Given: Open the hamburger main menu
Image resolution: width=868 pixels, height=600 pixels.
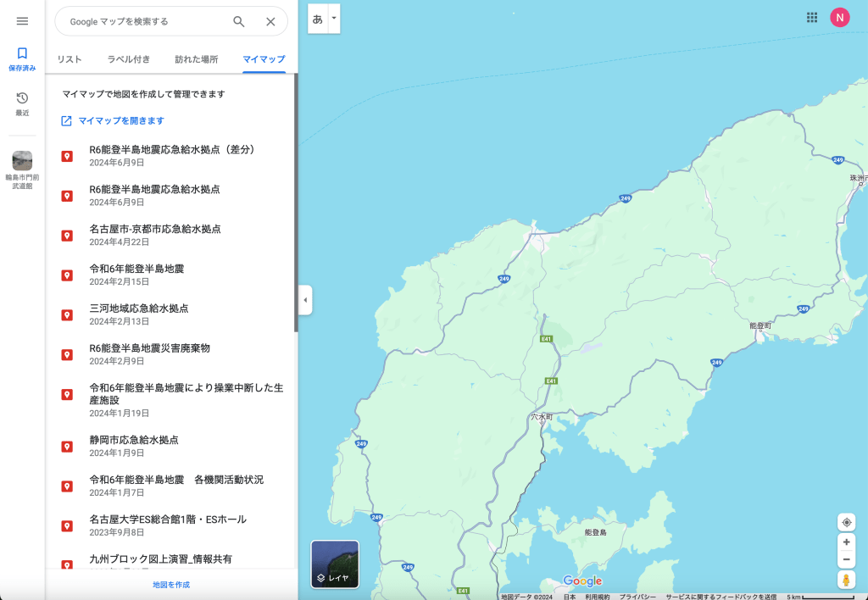Looking at the screenshot, I should (x=22, y=21).
